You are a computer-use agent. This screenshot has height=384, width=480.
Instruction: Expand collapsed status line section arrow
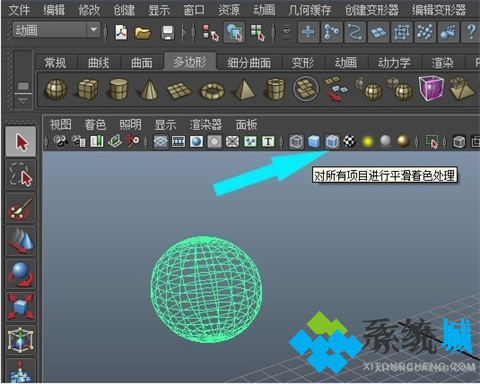[x=184, y=32]
